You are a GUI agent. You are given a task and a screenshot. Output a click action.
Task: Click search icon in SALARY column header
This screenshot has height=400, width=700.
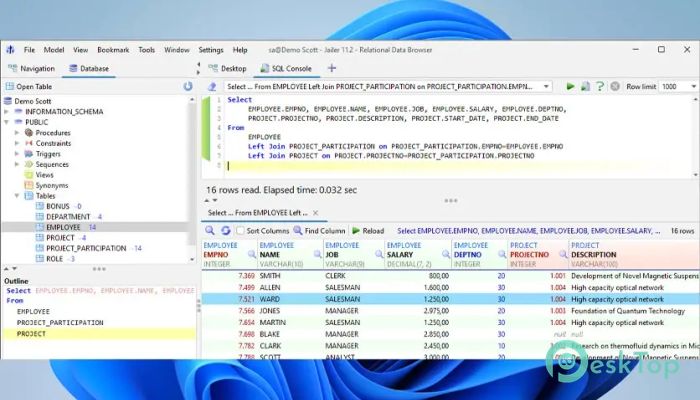(x=446, y=254)
